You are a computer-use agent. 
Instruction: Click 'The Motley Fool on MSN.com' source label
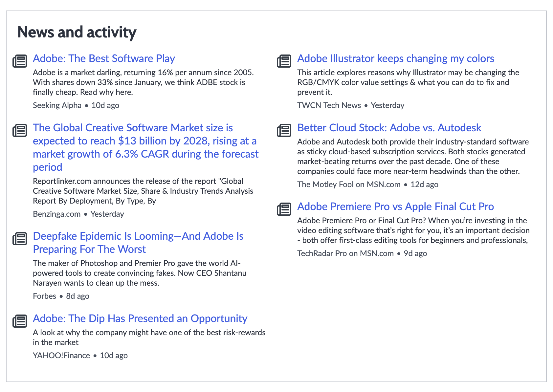[x=349, y=185]
